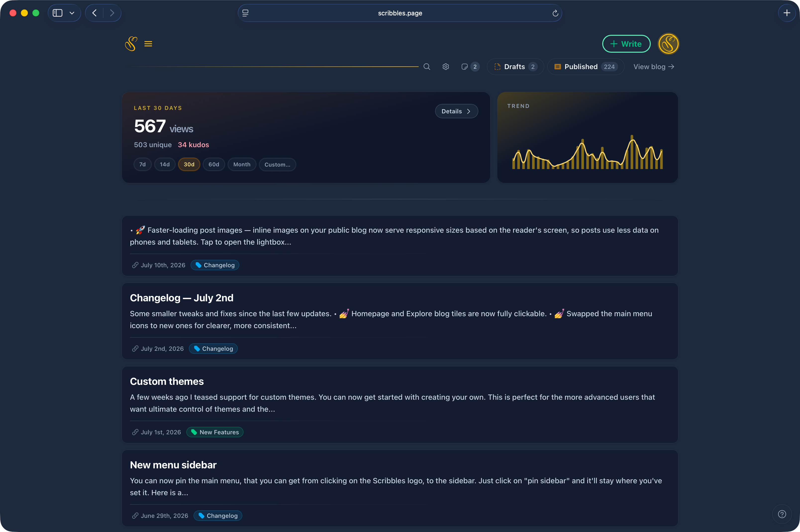Open Changelog tag on July 2nd post
This screenshot has width=800, height=532.
pos(213,349)
